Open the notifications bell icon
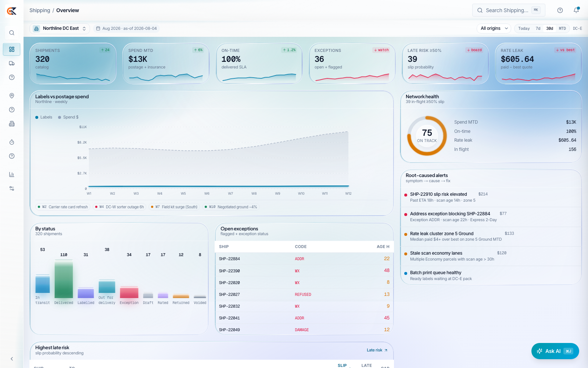Viewport: 588px width, 368px height. [x=576, y=10]
